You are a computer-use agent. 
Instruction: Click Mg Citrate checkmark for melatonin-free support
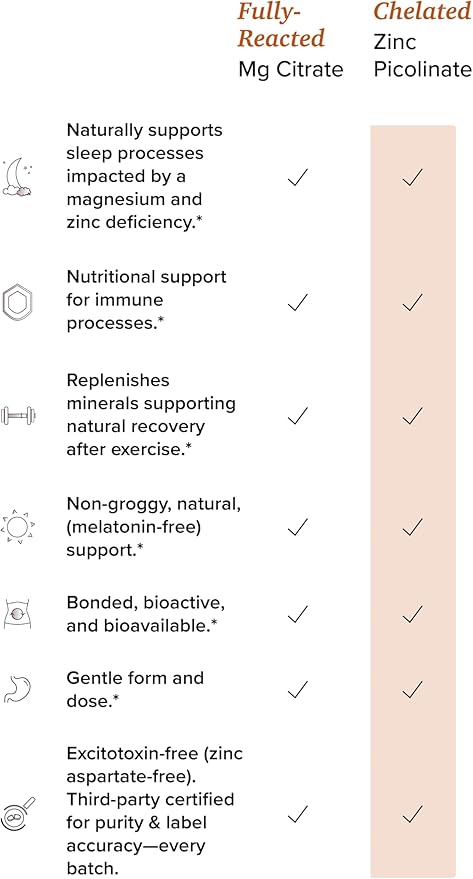[298, 526]
